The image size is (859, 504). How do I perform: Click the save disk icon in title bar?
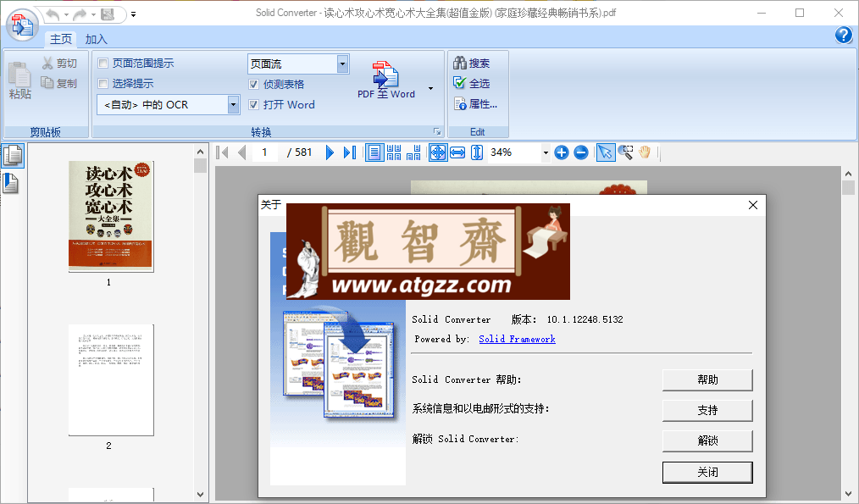[x=108, y=14]
